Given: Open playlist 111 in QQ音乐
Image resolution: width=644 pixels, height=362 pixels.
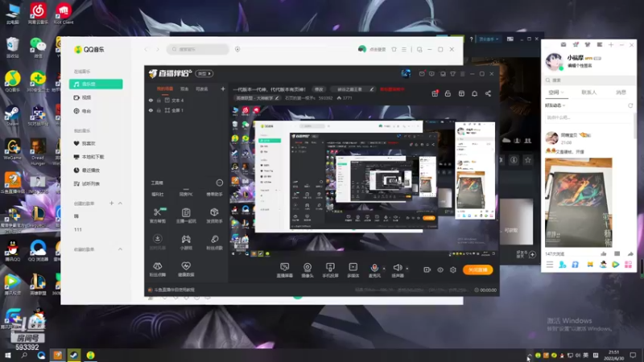Looking at the screenshot, I should click(x=77, y=229).
